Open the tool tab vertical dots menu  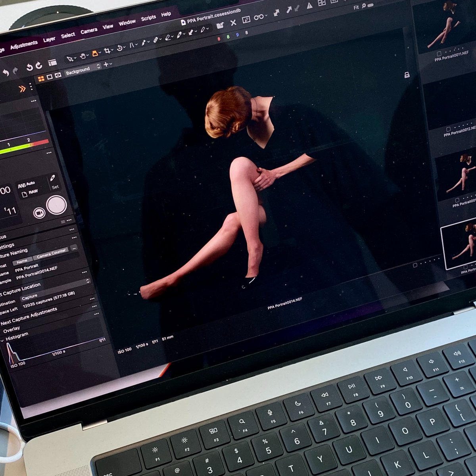pyautogui.click(x=31, y=87)
